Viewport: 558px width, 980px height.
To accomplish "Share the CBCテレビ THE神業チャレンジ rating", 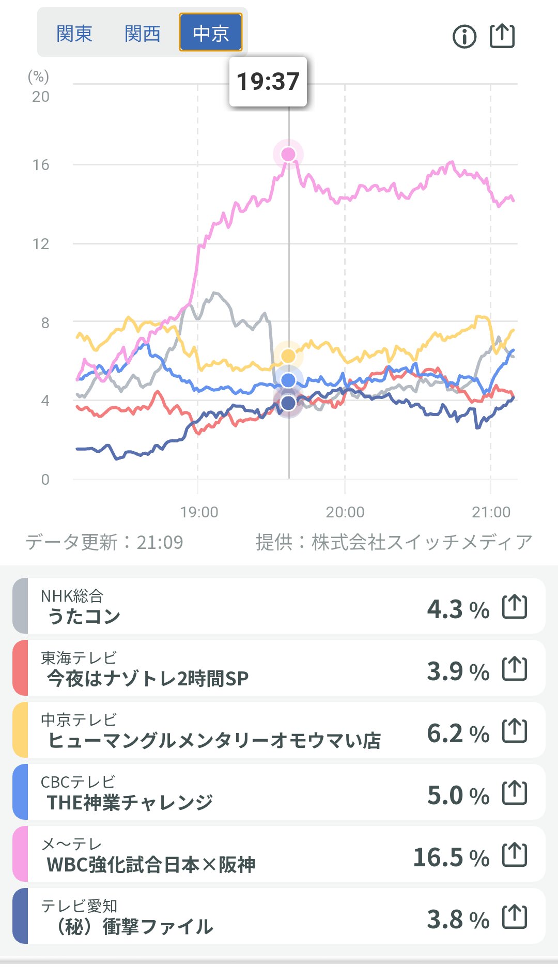I will point(515,793).
